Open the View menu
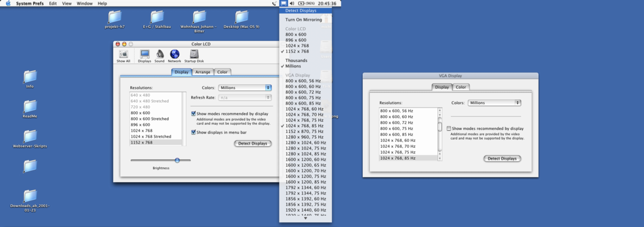This screenshot has width=644, height=227. pyautogui.click(x=67, y=4)
